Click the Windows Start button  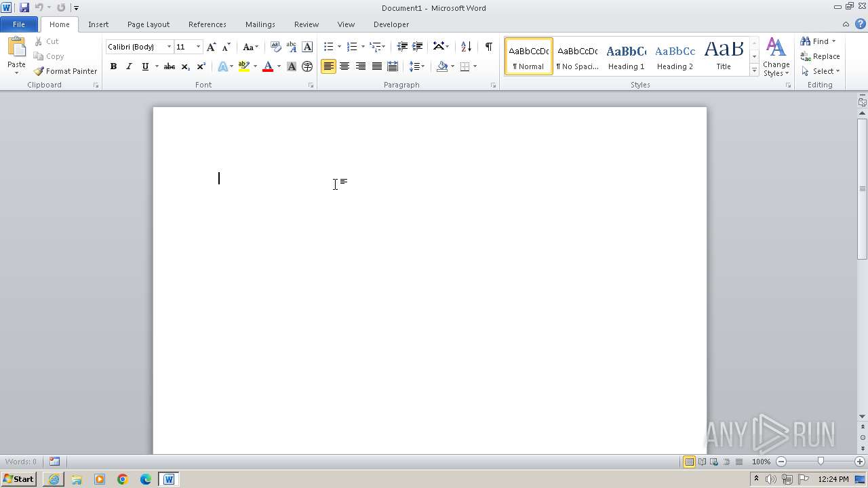18,479
